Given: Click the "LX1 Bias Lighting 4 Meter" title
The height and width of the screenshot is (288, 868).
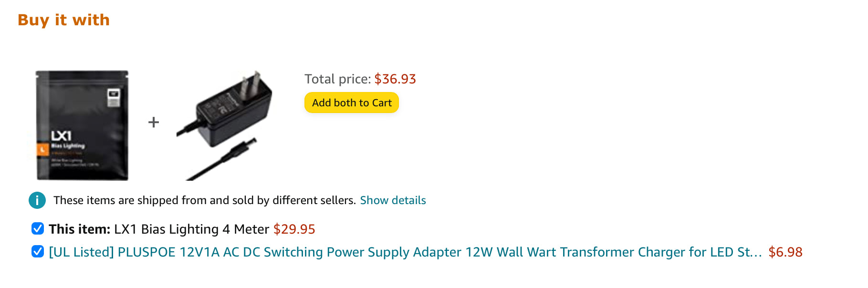Looking at the screenshot, I should (x=191, y=229).
